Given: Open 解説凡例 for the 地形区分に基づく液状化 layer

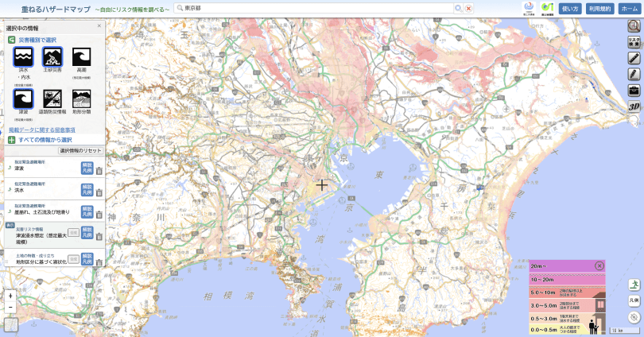Looking at the screenshot, I should point(87,259).
